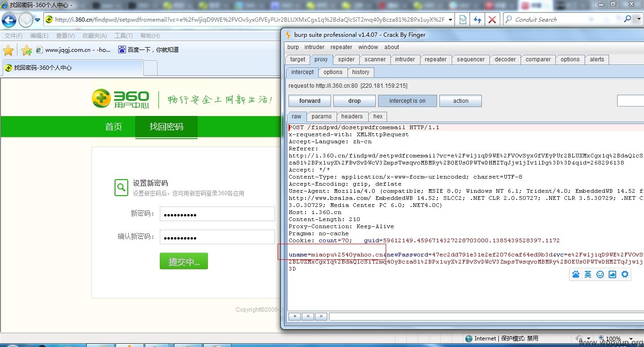
Task: Click the Add to Favorites Bar icon
Action: pyautogui.click(x=26, y=50)
